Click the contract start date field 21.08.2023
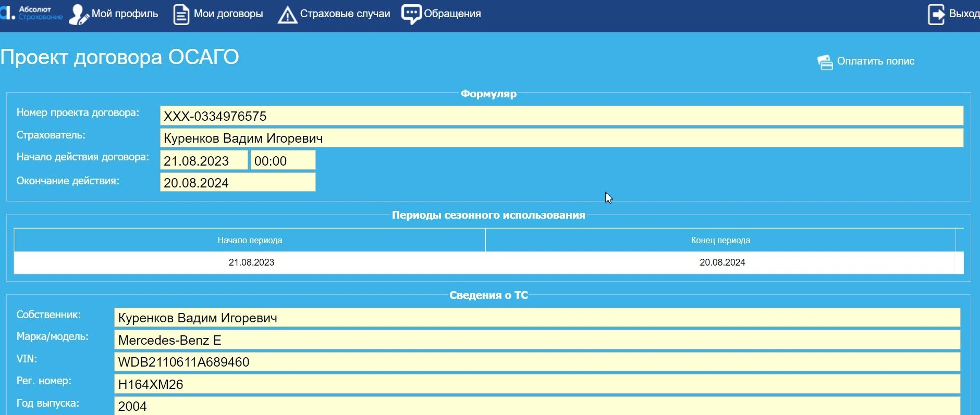The image size is (980, 415). (203, 160)
